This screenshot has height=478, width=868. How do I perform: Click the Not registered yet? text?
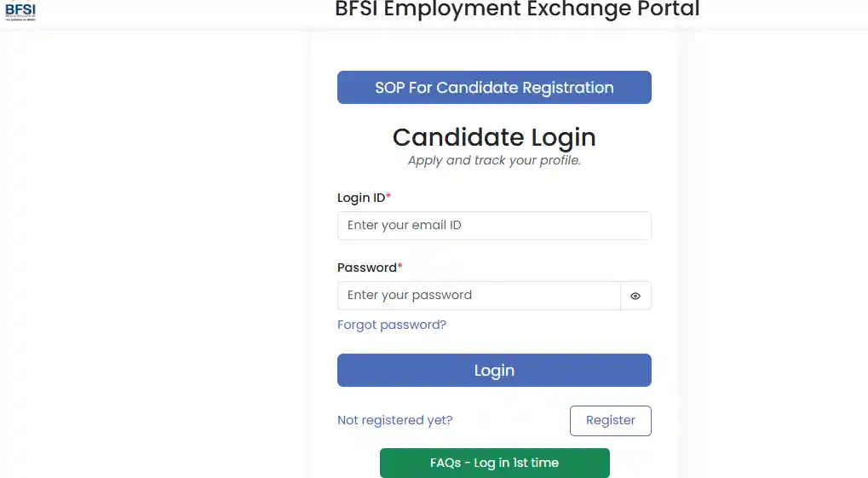point(395,420)
